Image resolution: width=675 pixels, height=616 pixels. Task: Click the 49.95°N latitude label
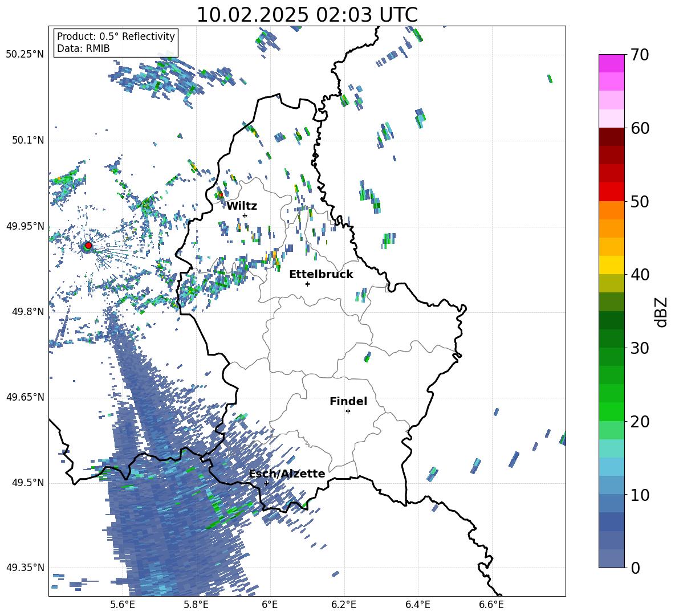[25, 226]
